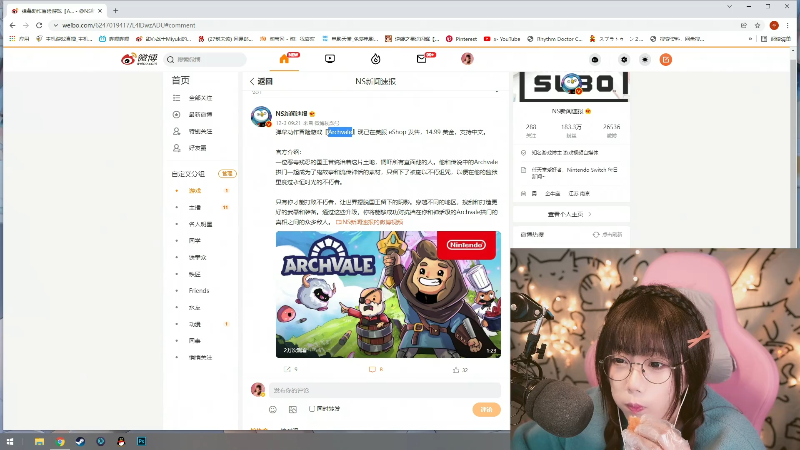Click the Chrome address bar URL
The width and height of the screenshot is (800, 450).
coord(129,25)
